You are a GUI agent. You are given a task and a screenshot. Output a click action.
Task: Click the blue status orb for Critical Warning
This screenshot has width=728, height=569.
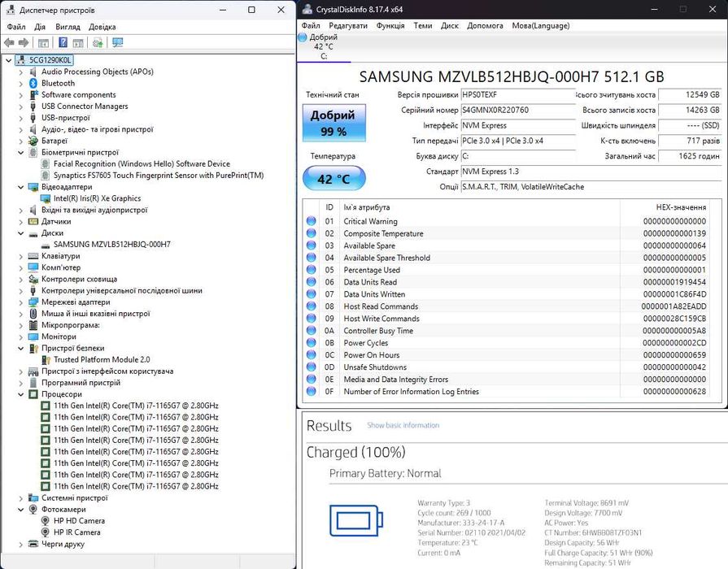(x=312, y=221)
